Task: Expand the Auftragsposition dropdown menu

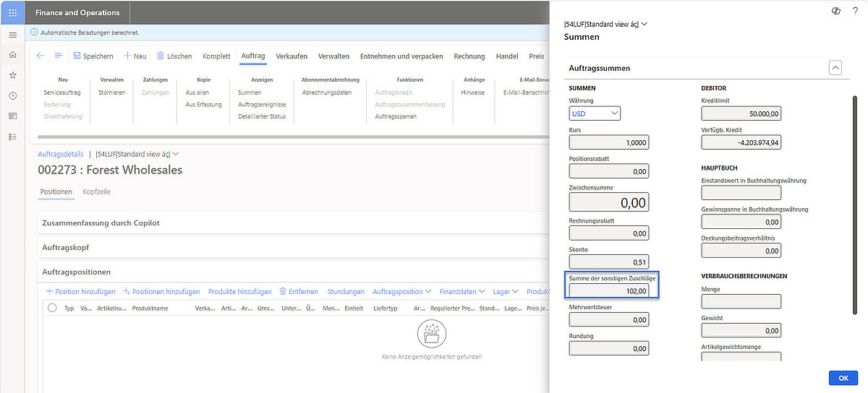Action: [x=402, y=292]
